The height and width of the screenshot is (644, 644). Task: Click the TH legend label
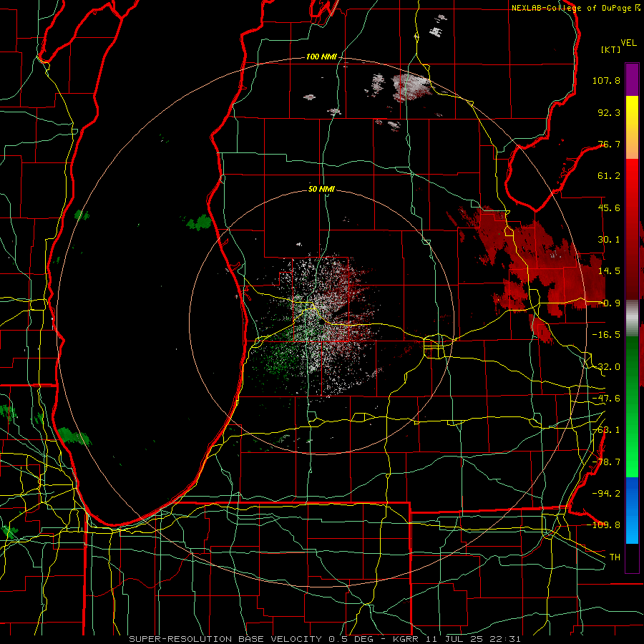click(615, 557)
